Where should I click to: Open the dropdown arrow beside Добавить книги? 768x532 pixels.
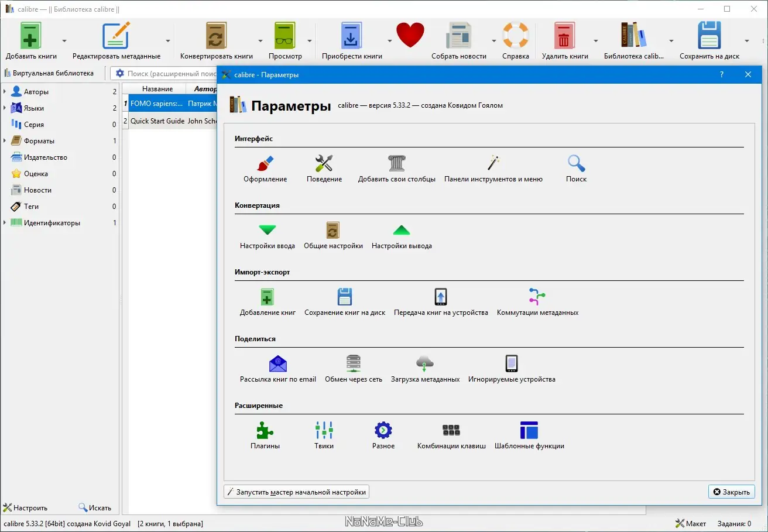64,41
